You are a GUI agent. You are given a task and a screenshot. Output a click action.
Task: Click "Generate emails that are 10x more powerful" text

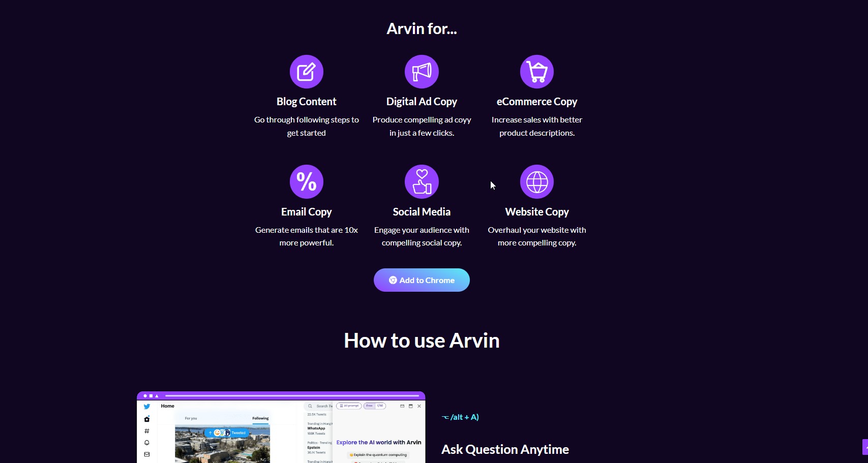306,236
